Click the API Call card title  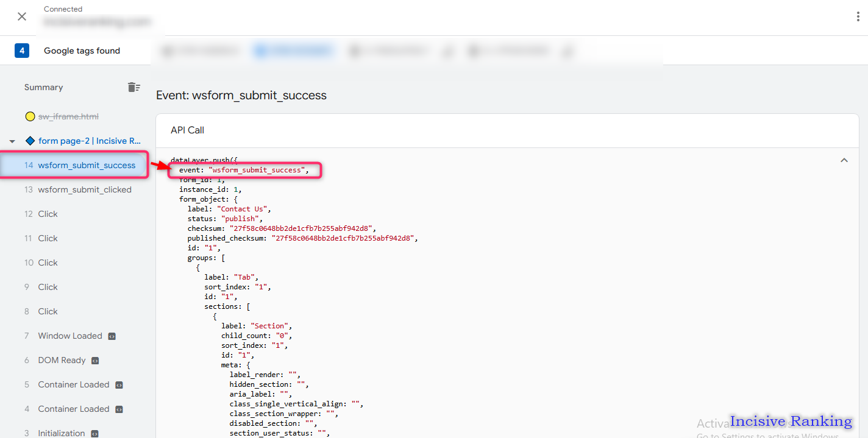tap(187, 130)
